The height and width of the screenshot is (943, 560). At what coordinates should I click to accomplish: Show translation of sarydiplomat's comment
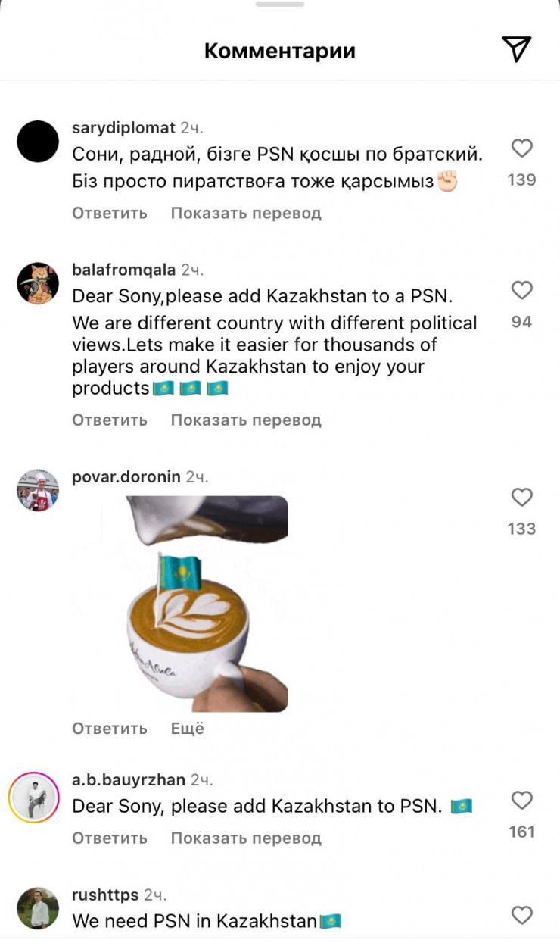246,213
